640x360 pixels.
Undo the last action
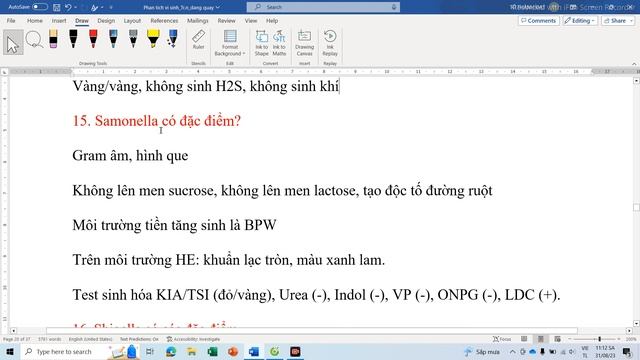[x=68, y=7]
